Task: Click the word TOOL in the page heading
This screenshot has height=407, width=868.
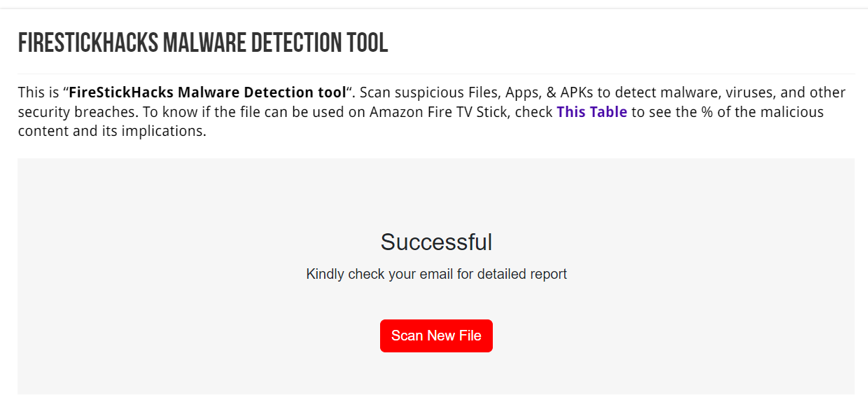Action: (367, 43)
